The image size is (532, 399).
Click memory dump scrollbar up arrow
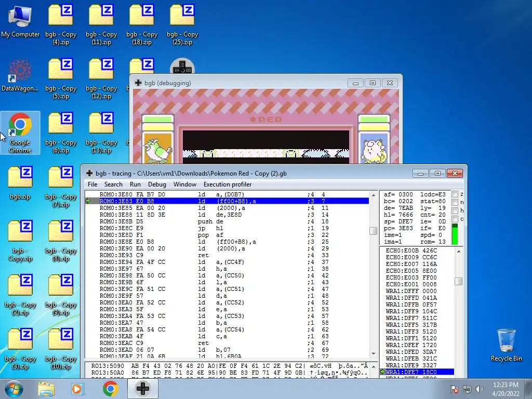(373, 367)
